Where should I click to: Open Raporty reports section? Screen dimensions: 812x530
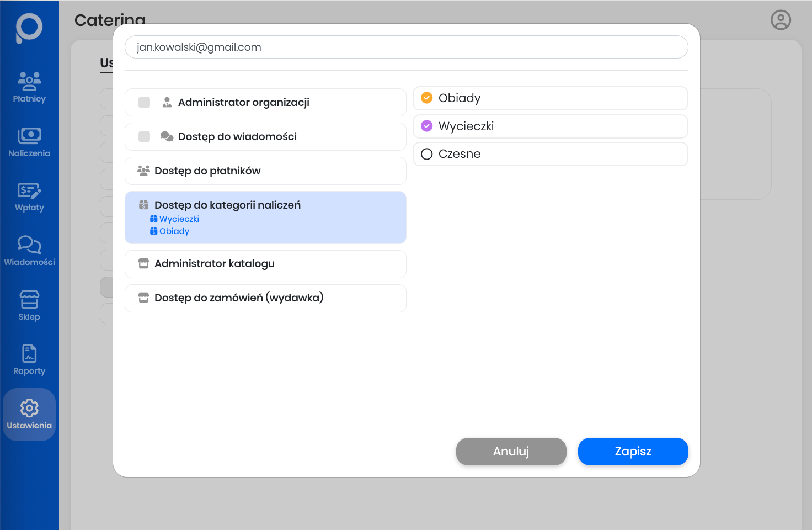29,359
